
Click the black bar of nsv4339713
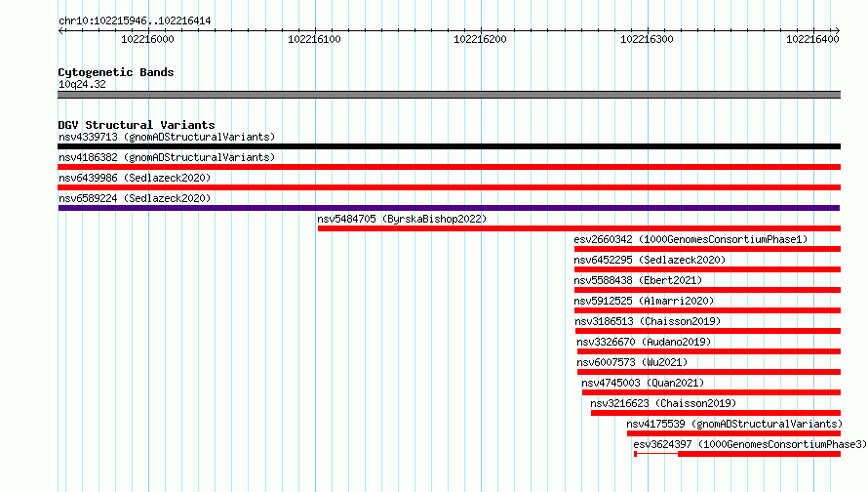[x=449, y=146]
